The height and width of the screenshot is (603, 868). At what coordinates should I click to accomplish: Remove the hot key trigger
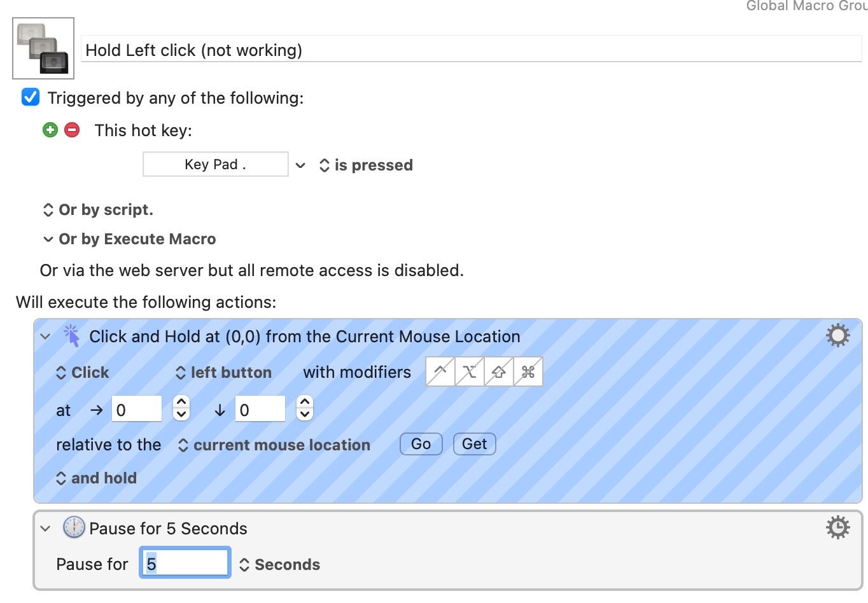pyautogui.click(x=73, y=130)
